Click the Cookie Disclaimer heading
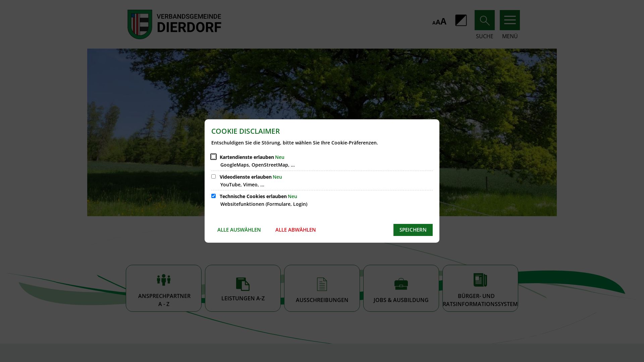Screen dimensions: 644x362 246,131
